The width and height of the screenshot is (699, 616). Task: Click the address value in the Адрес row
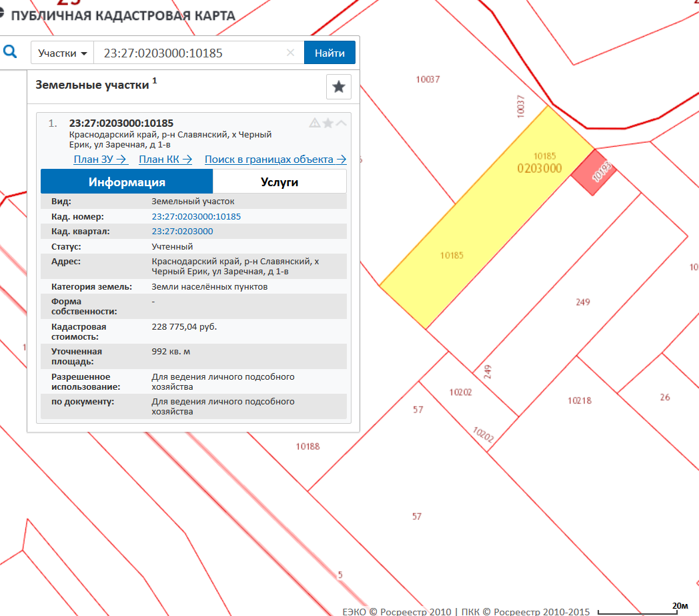[235, 266]
